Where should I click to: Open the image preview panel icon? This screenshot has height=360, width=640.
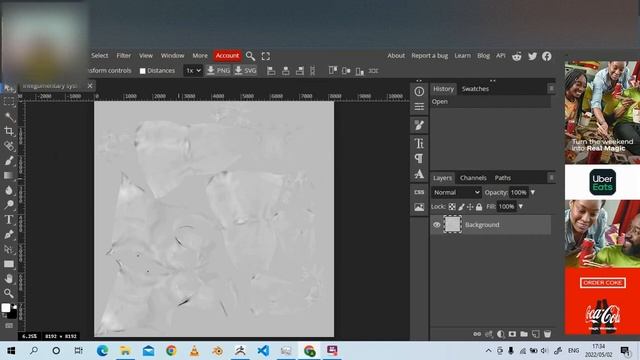[419, 207]
